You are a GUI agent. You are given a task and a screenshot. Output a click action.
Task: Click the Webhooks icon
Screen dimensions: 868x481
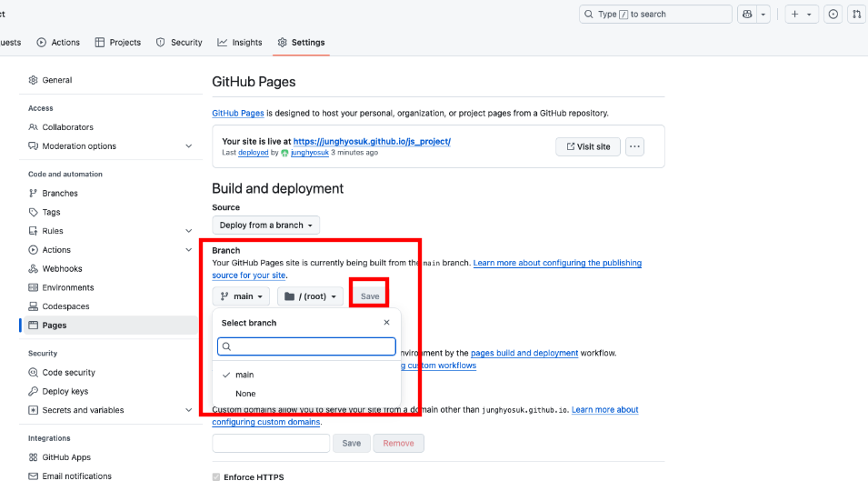(34, 268)
